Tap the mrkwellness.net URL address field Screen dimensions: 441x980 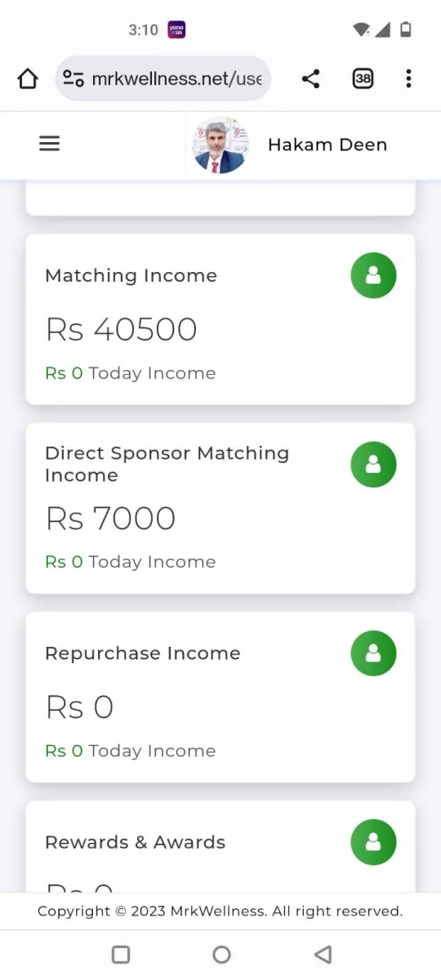tap(163, 78)
